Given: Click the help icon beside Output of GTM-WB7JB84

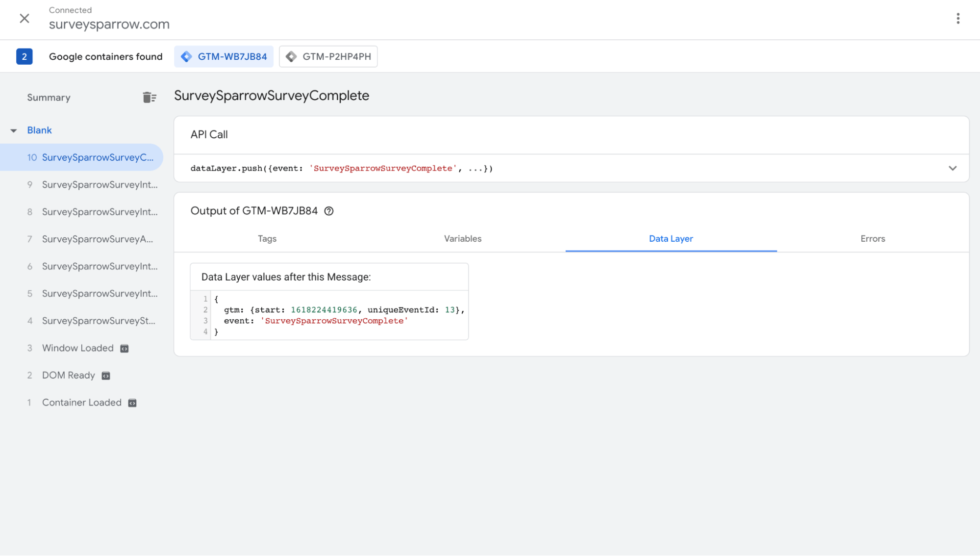Looking at the screenshot, I should tap(329, 211).
